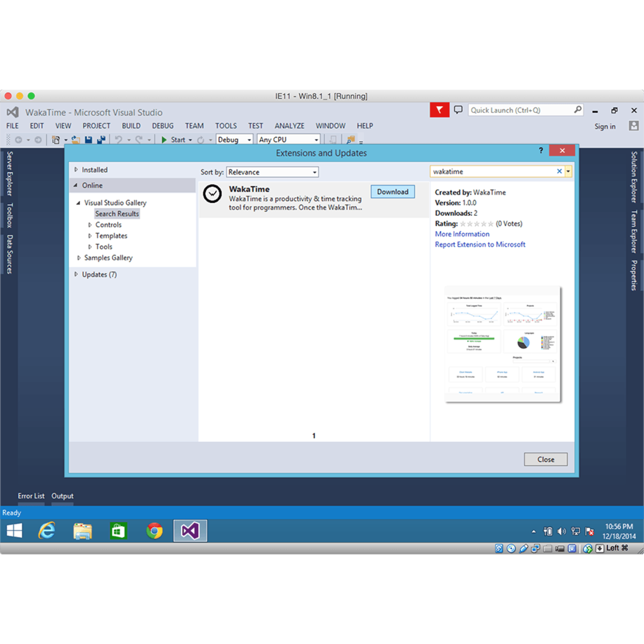Open the More Information link
This screenshot has width=644, height=644.
(x=462, y=234)
